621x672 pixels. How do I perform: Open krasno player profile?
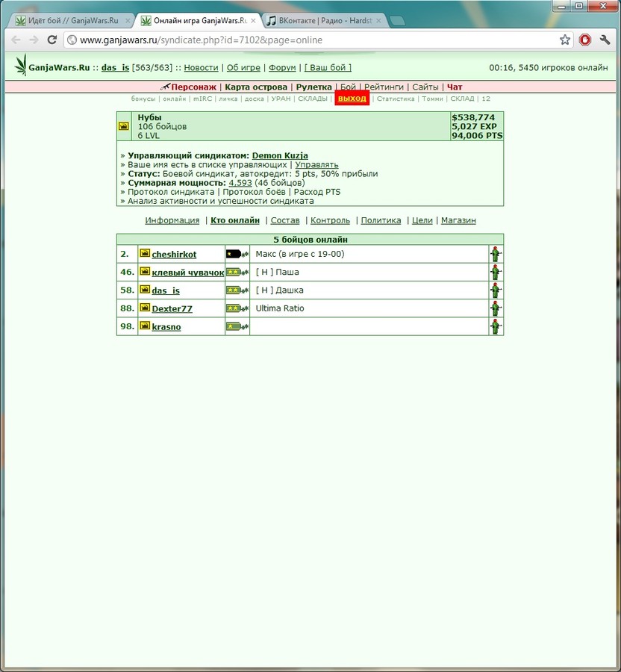point(166,326)
